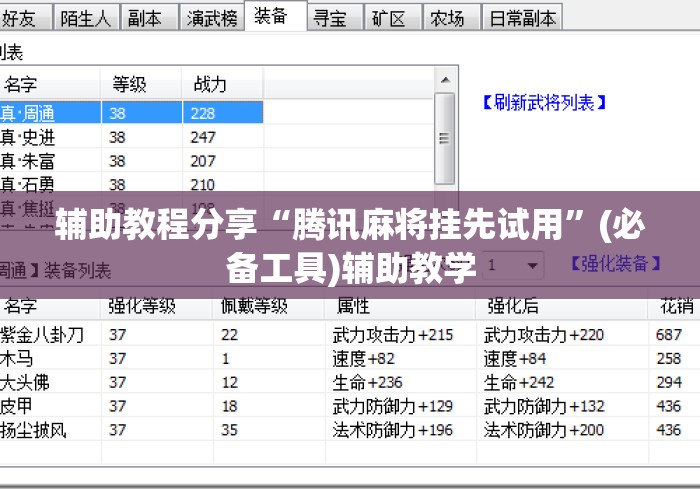This screenshot has height=490, width=700.
Task: Select the 紫金八卦刀 equipment row
Action: tap(350, 334)
